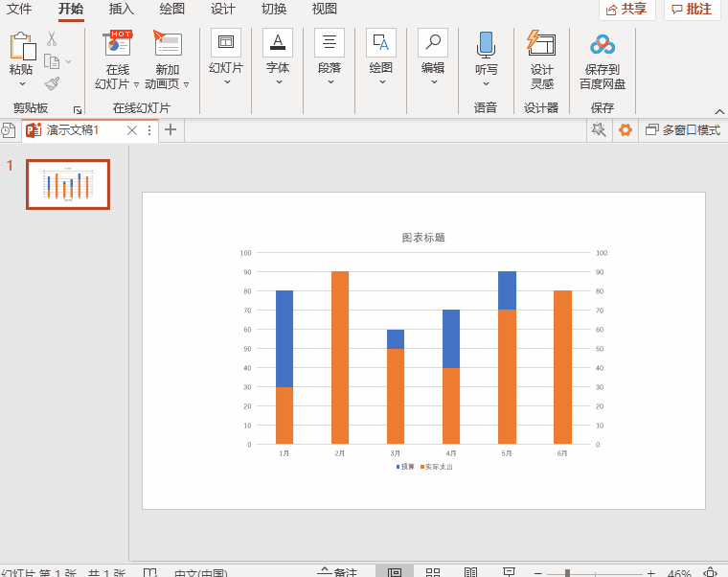
Task: Click the Online Slides (在线幻灯片) HOT icon
Action: click(118, 45)
